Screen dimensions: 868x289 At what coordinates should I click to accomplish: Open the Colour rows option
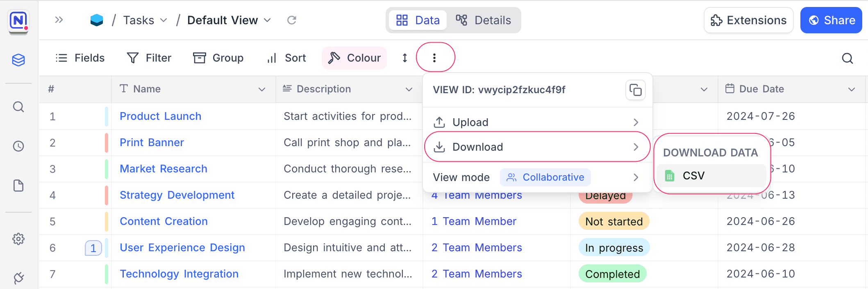(355, 58)
